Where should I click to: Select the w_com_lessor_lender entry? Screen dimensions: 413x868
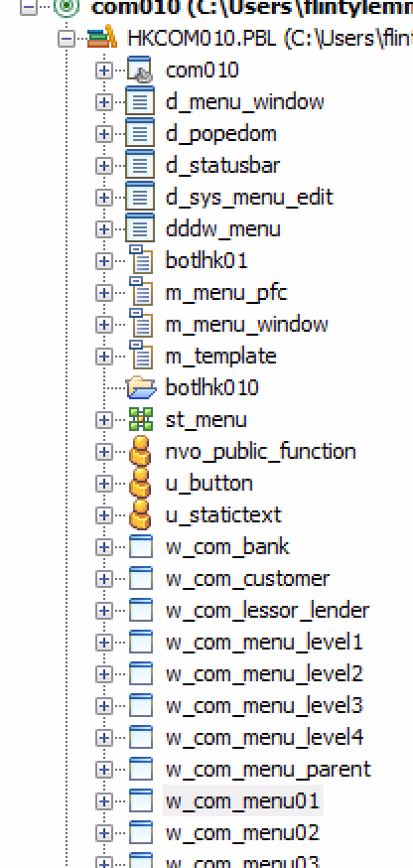pos(267,611)
